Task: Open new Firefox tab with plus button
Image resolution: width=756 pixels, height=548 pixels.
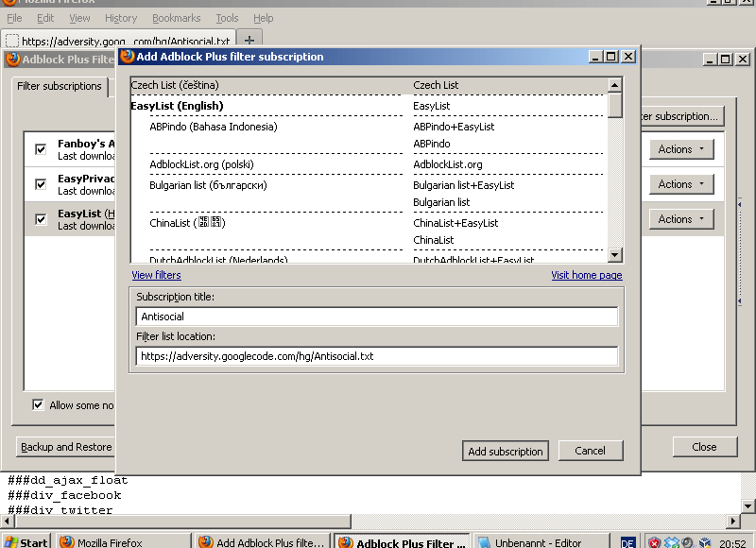Action: point(249,40)
